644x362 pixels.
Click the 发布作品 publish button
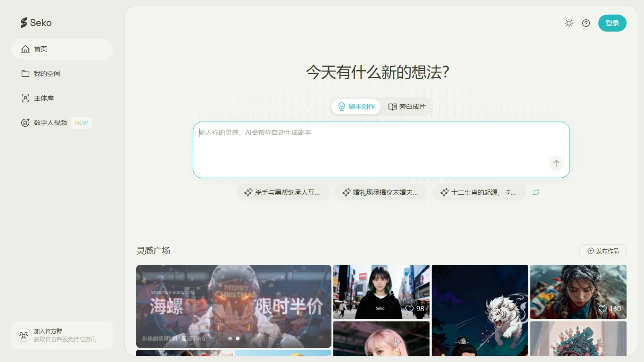[x=603, y=250]
